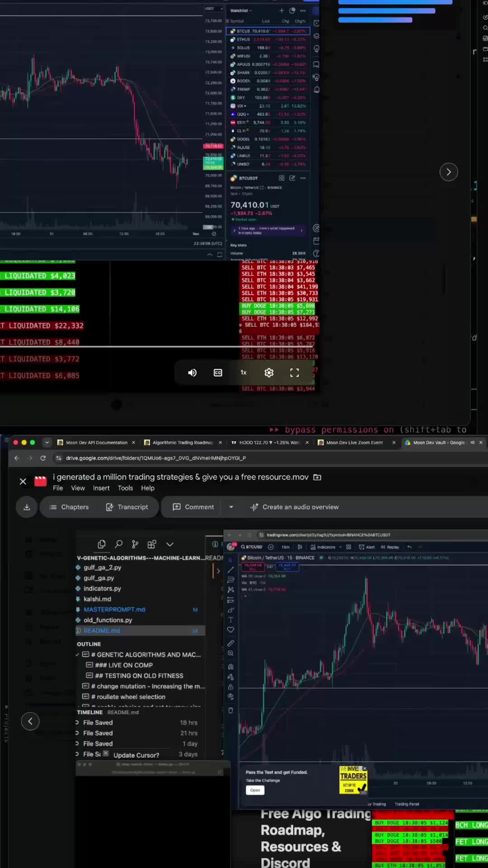Go to the next item with the right arrow
This screenshot has width=488, height=868.
tap(449, 172)
